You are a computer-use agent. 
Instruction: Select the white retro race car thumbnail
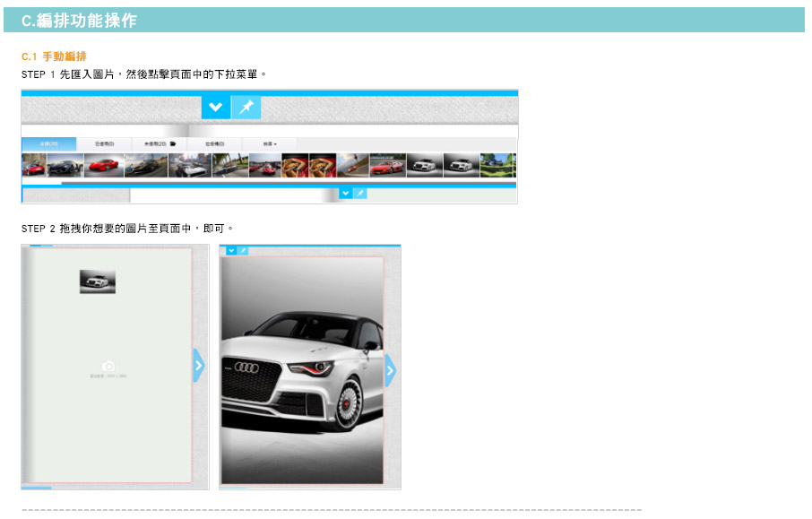coord(189,165)
